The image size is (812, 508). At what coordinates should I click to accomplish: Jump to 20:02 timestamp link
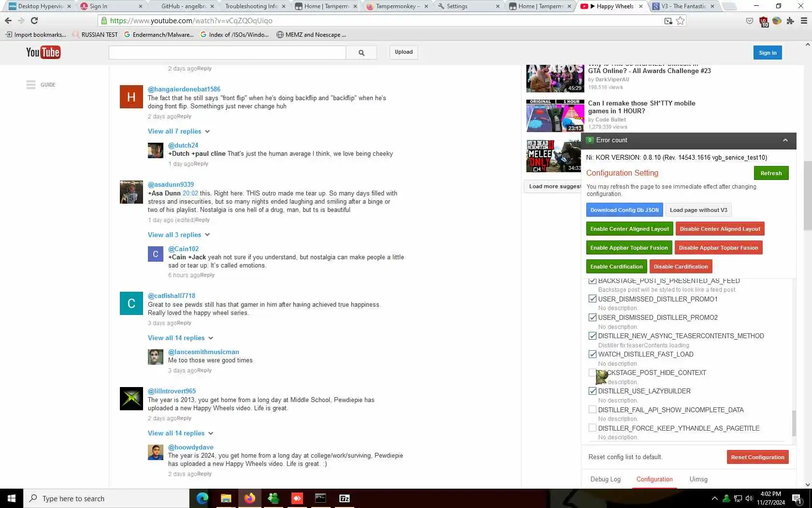click(190, 194)
